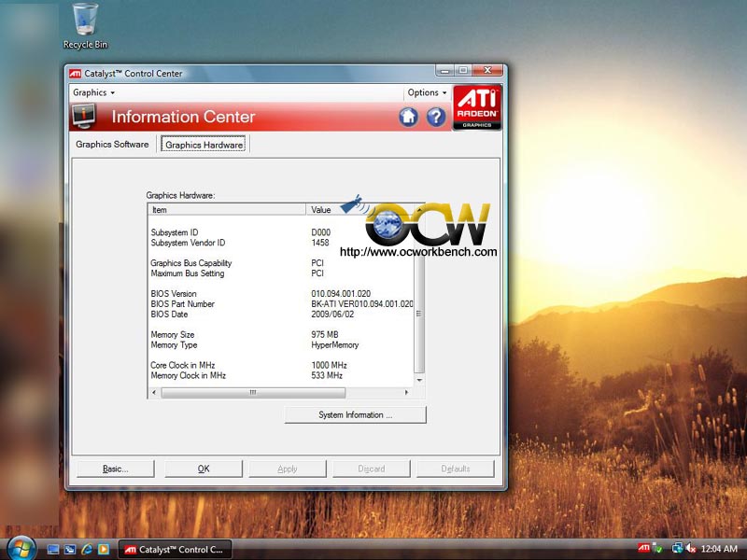This screenshot has height=560, width=747.
Task: Click the Discard button
Action: (371, 469)
